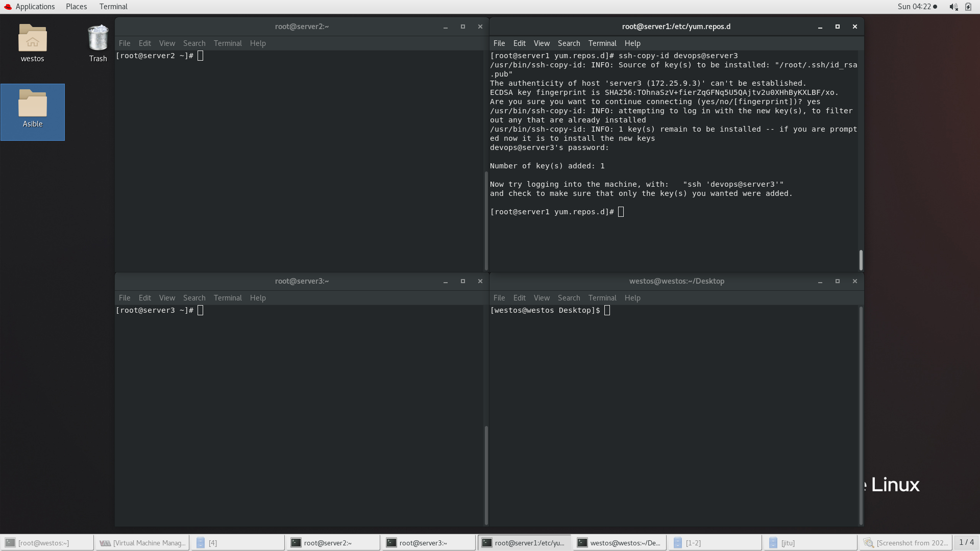Open Search menu in server1 terminal
Viewport: 980px width, 551px height.
[569, 43]
